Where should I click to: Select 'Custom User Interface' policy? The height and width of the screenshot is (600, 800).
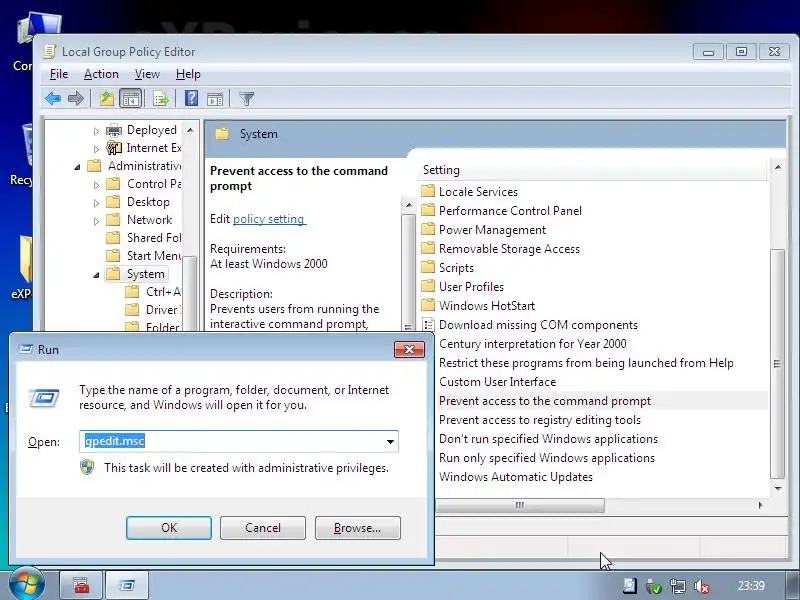point(497,382)
